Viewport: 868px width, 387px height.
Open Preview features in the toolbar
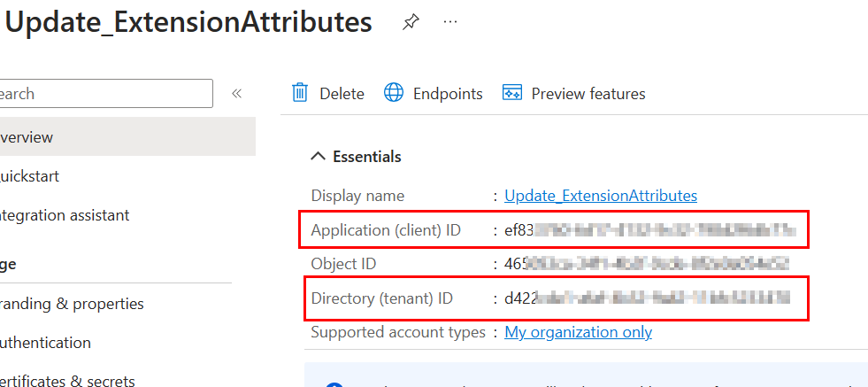(573, 93)
